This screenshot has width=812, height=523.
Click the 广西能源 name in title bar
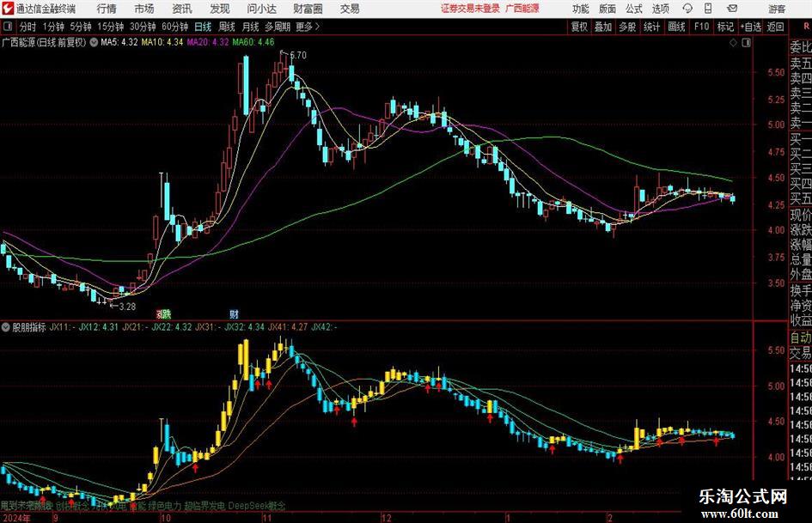[522, 9]
